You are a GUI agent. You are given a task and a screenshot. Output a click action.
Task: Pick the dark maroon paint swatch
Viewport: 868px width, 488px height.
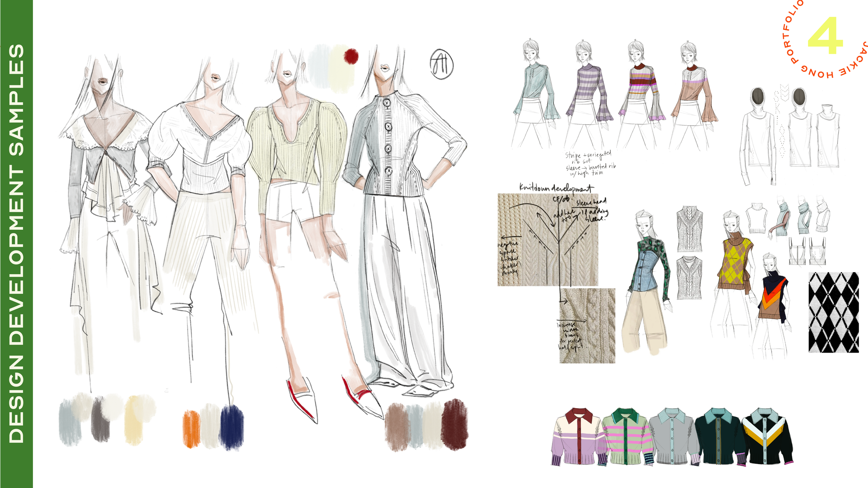coord(454,424)
